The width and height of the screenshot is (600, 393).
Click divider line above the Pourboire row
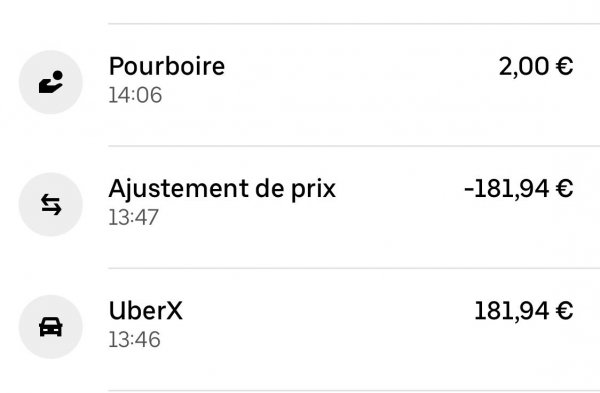pos(354,24)
